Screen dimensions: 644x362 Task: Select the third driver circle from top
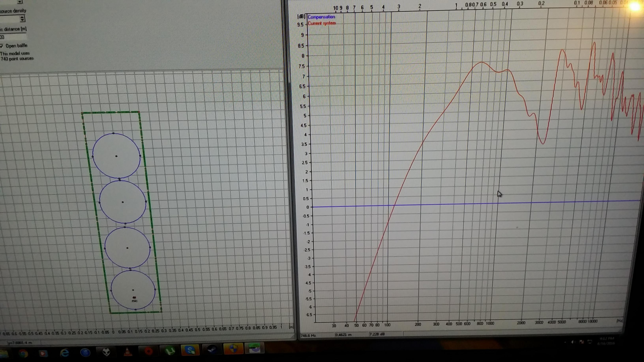[127, 248]
